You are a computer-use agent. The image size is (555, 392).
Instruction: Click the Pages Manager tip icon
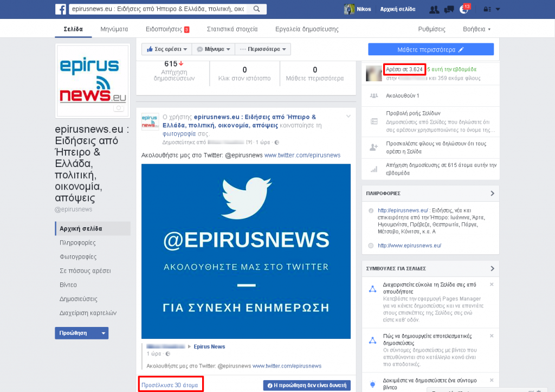tap(372, 289)
